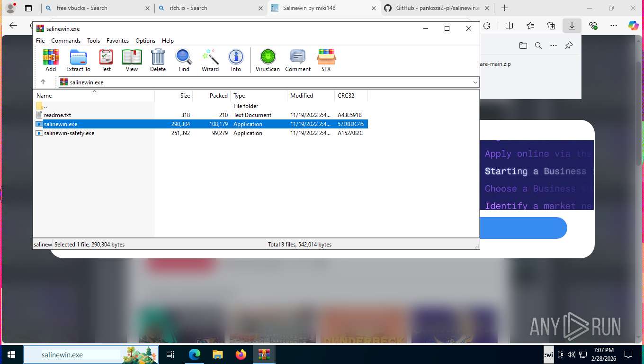Run VirusScan on the archive
Image resolution: width=644 pixels, height=364 pixels.
pyautogui.click(x=268, y=60)
